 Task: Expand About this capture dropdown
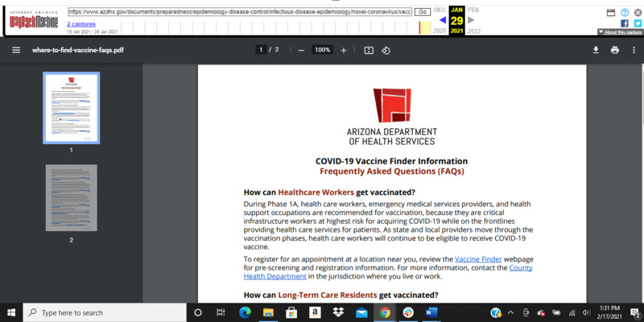coord(618,32)
